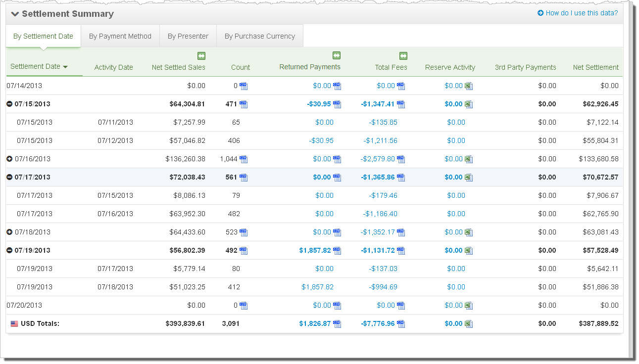This screenshot has width=639, height=364.
Task: Open the -$135.85 total fees link
Action: [383, 123]
